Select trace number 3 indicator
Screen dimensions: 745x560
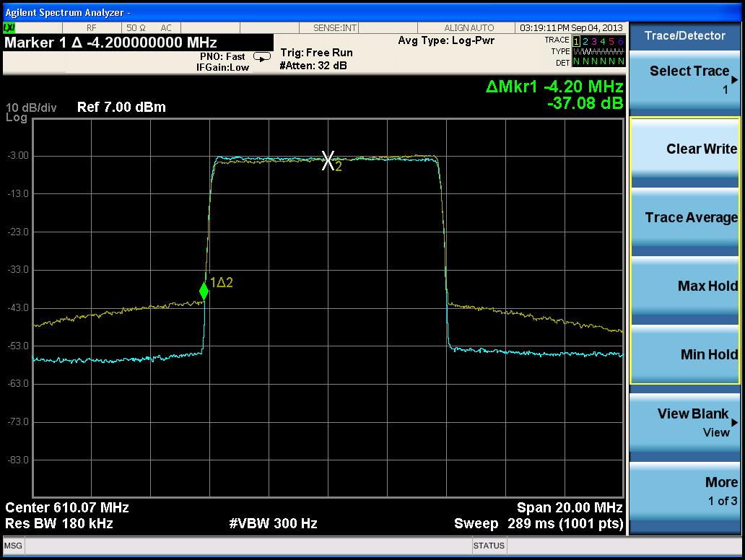(594, 41)
